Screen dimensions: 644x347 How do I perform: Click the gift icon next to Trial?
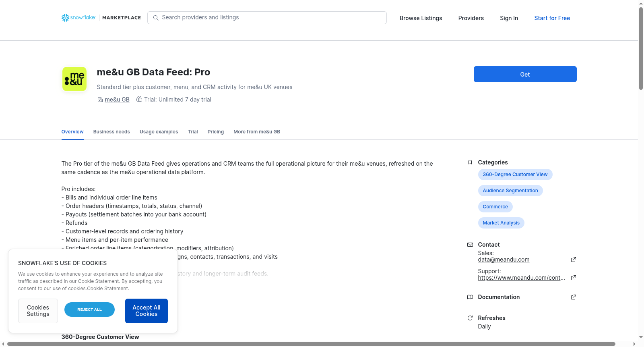[x=139, y=99]
